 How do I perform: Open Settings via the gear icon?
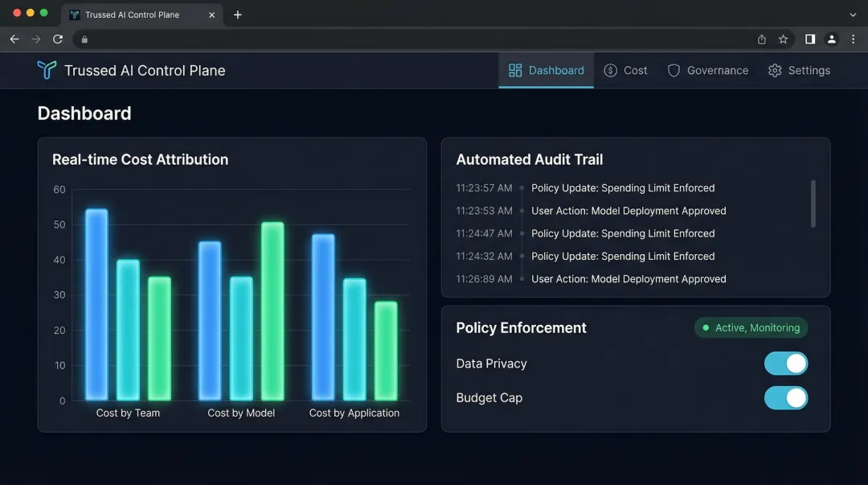(x=774, y=70)
